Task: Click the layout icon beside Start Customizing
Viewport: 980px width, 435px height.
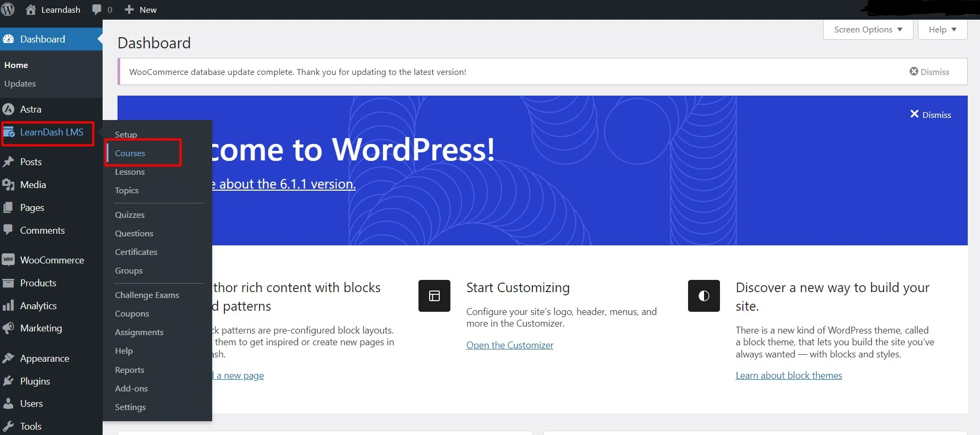Action: pyautogui.click(x=434, y=296)
